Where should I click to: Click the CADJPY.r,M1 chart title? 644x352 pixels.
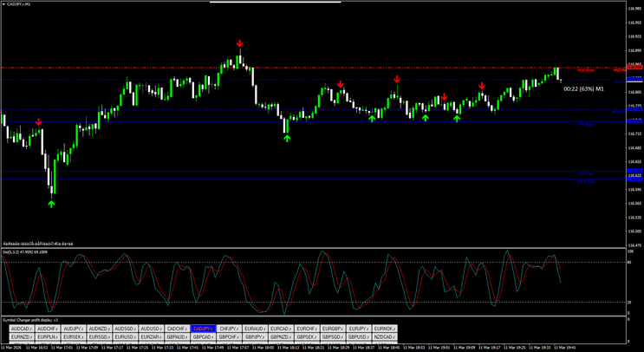tap(18, 4)
